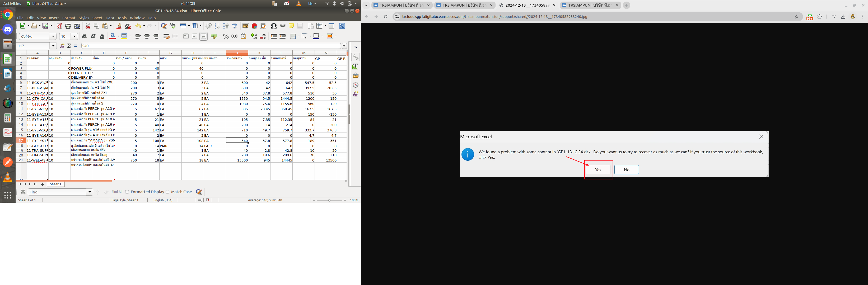Open the File menu
The height and width of the screenshot is (285, 868).
tap(20, 18)
